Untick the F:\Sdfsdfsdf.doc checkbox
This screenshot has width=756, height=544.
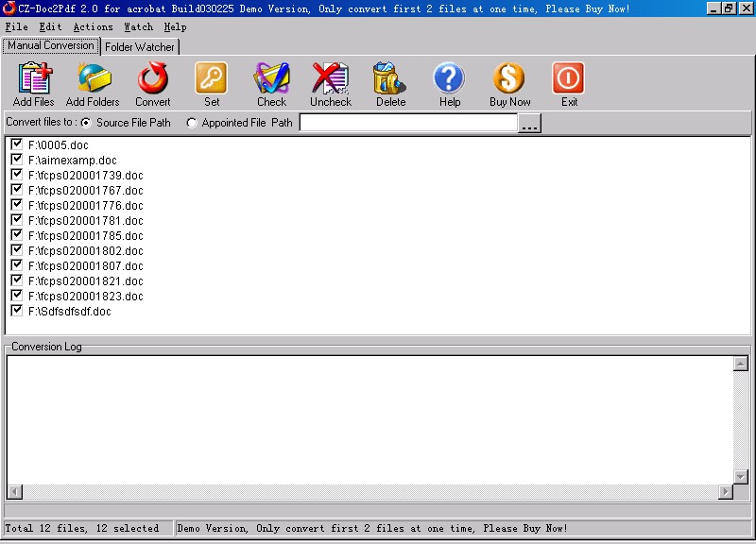tap(16, 311)
